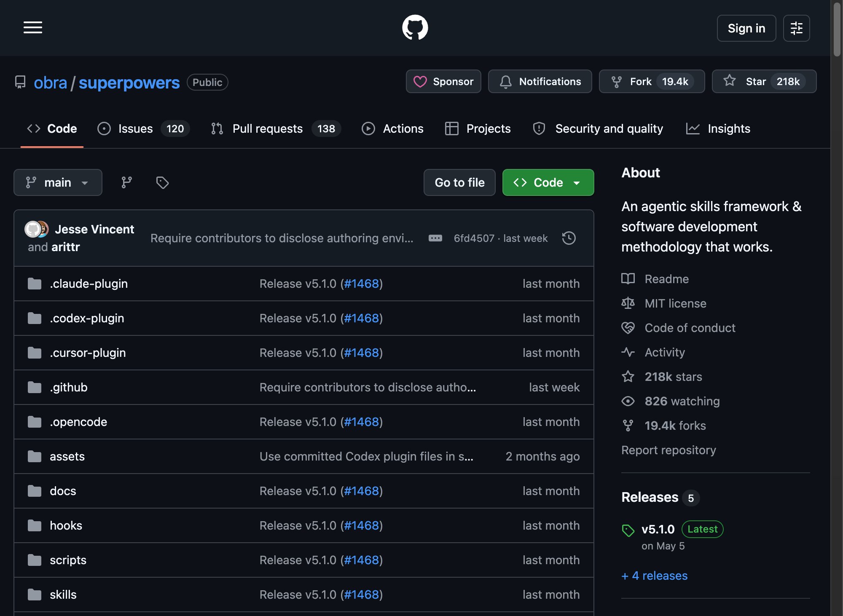The image size is (843, 616).
Task: Open the v5.1.0 release
Action: pos(658,529)
